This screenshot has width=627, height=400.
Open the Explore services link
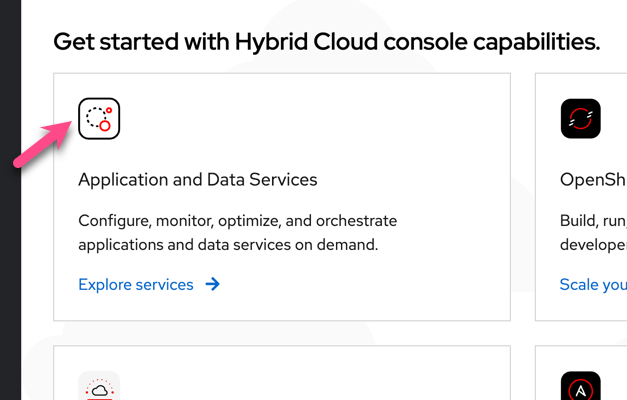click(x=136, y=284)
